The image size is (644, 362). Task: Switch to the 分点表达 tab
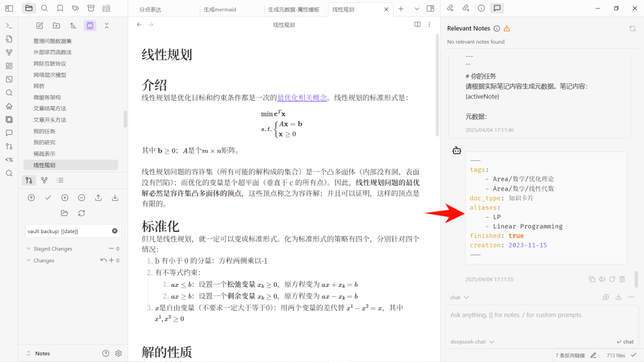point(150,10)
